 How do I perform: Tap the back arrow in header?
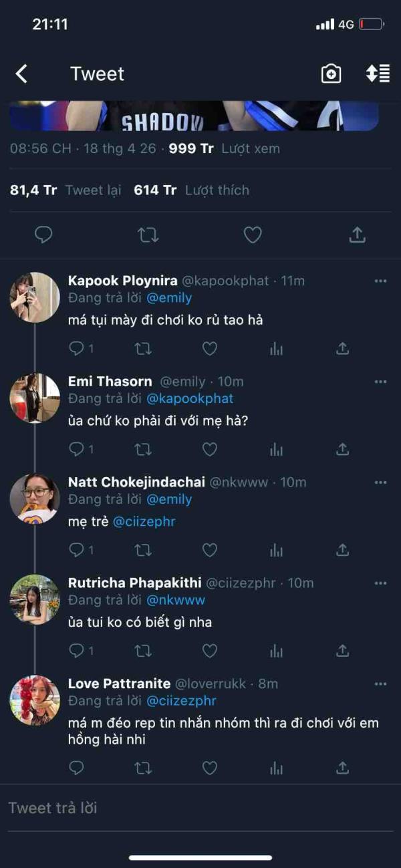21,74
